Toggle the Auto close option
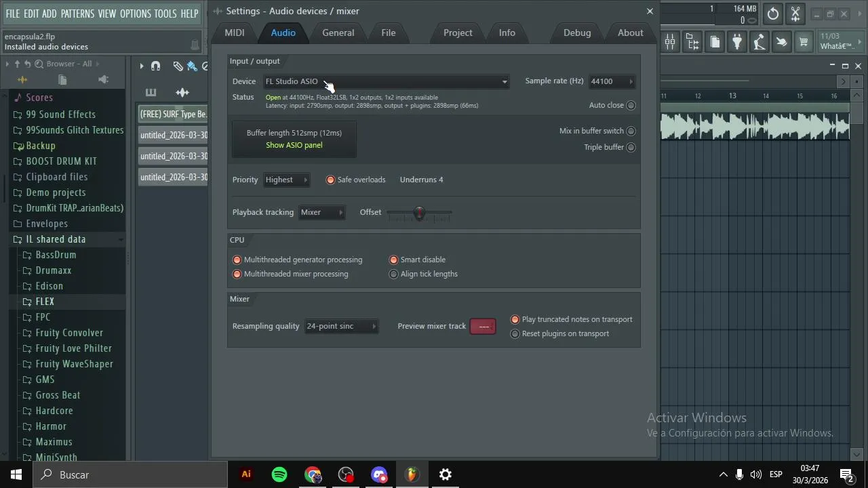 [631, 105]
